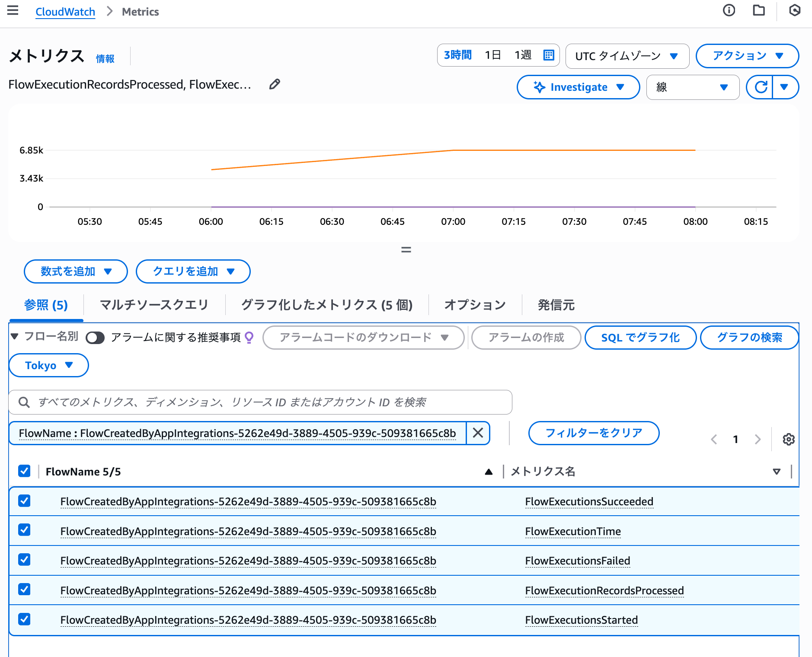The height and width of the screenshot is (657, 812).
Task: Open the graph settings gear icon
Action: point(789,439)
